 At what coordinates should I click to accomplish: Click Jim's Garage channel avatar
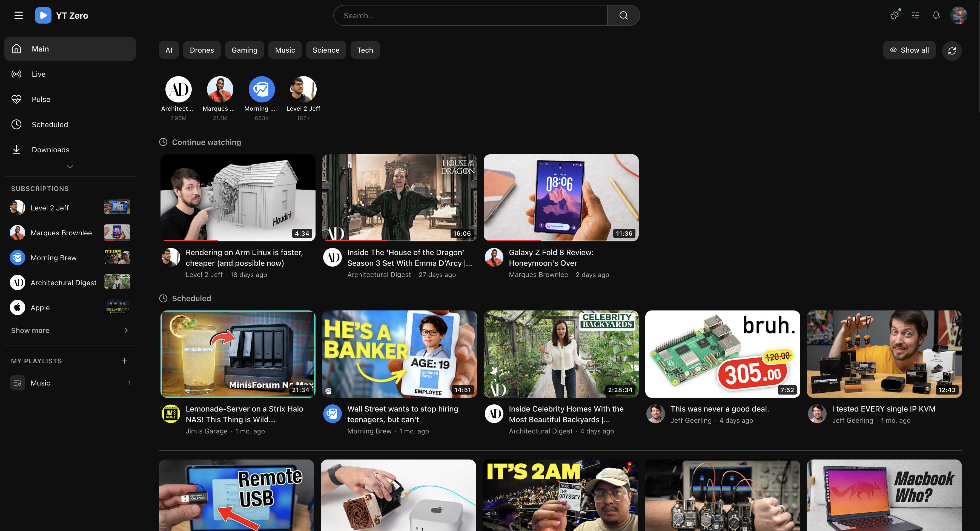pos(171,414)
